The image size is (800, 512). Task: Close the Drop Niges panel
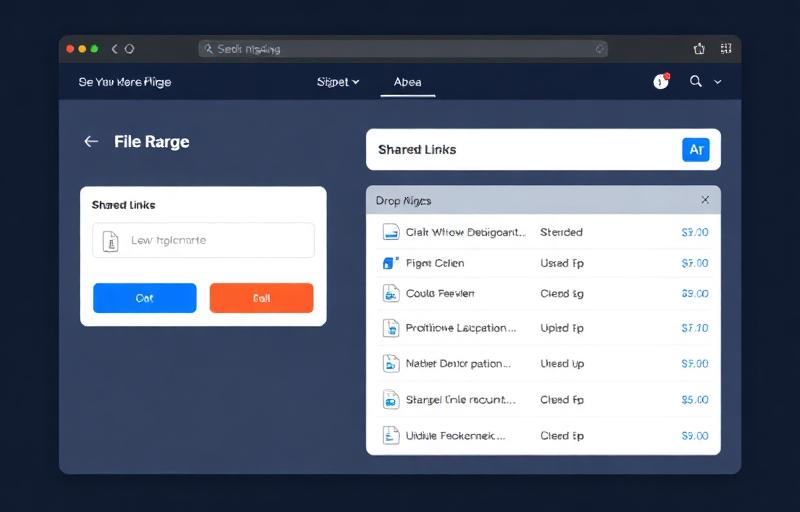[705, 200]
